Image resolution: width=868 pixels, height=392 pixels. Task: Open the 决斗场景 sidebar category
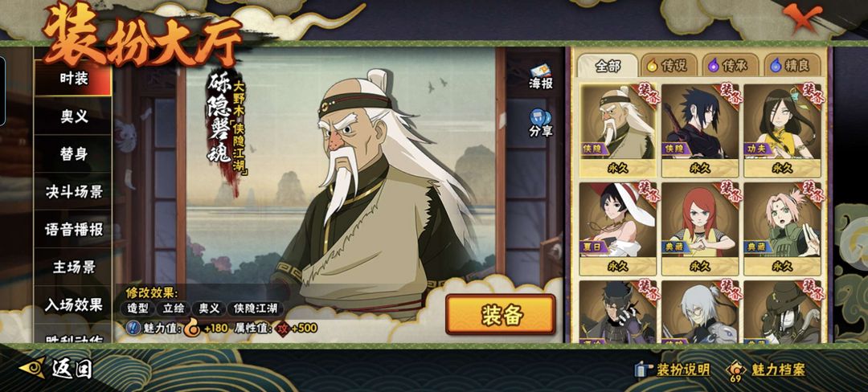click(74, 192)
